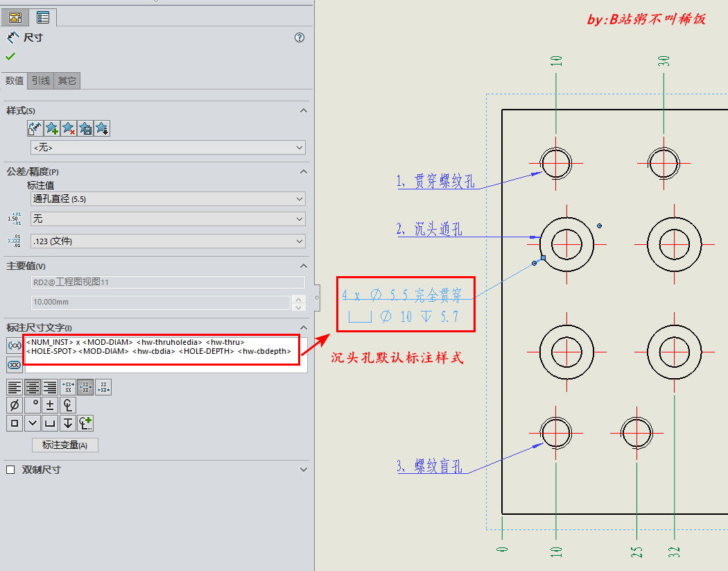Expand the 双制尺寸 section
This screenshot has width=728, height=571.
tap(304, 470)
